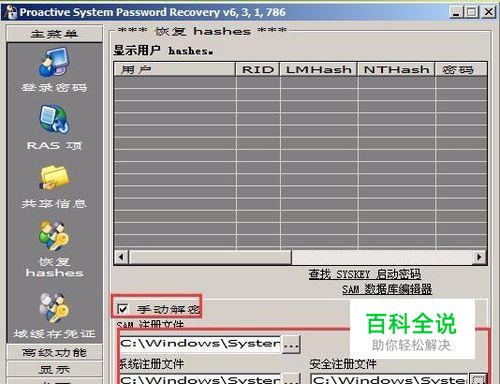Click the SAM 注册文件 path field
Screen dimensions: 500x384
[200, 344]
